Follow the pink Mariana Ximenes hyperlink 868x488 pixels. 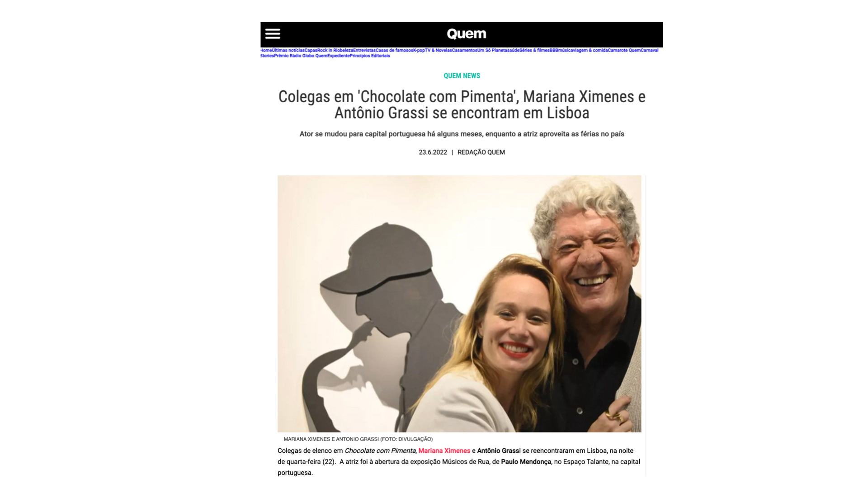pos(444,450)
